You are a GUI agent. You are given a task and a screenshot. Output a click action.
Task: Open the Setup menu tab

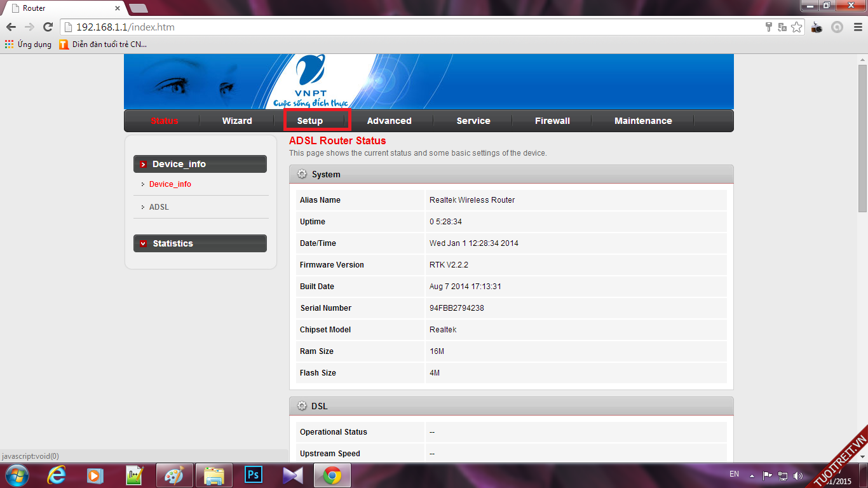click(x=310, y=121)
